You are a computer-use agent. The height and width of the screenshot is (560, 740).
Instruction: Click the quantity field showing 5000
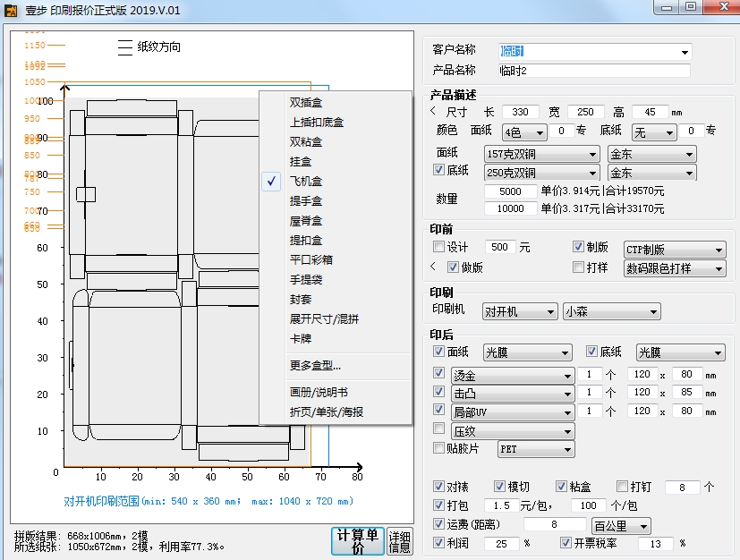(510, 191)
